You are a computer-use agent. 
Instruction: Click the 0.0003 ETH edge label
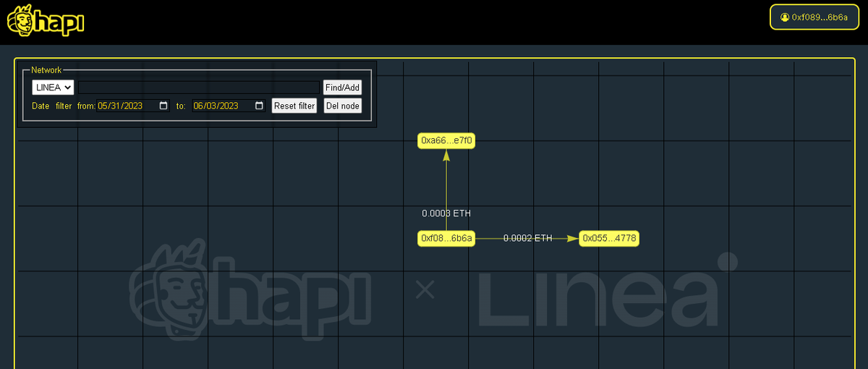pos(446,213)
